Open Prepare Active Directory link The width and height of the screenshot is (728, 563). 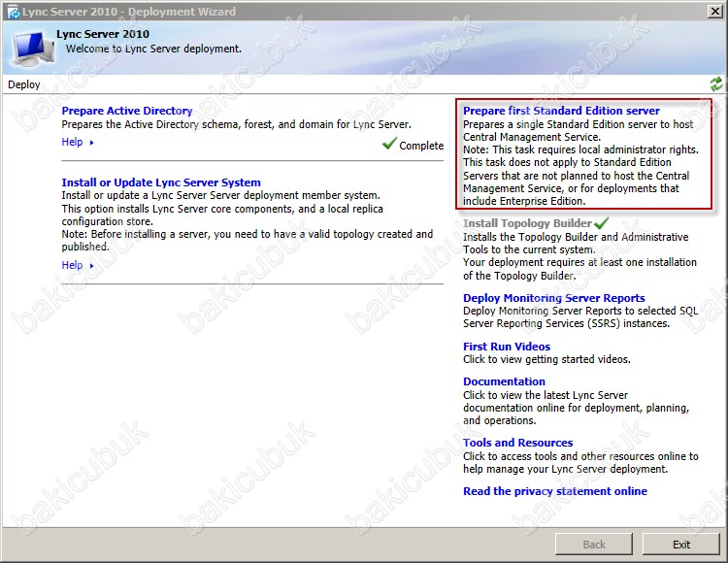coord(127,111)
